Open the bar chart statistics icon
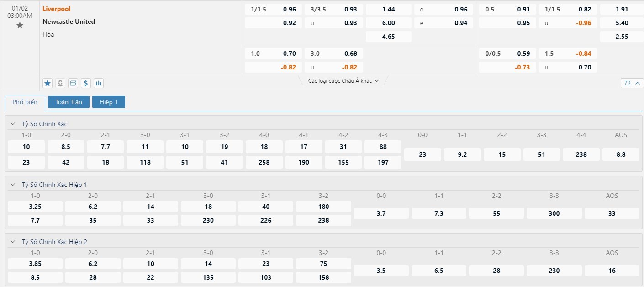This screenshot has width=644, height=287. click(x=99, y=83)
